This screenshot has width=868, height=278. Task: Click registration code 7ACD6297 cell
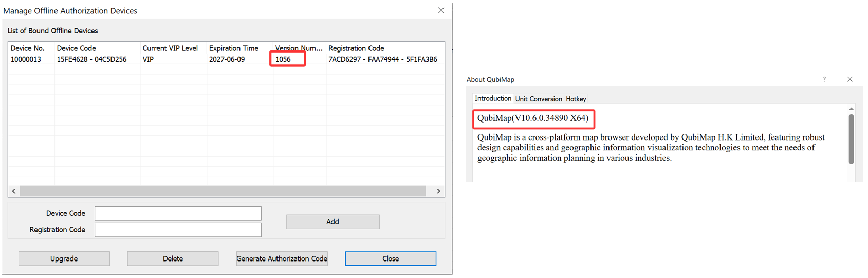(383, 59)
